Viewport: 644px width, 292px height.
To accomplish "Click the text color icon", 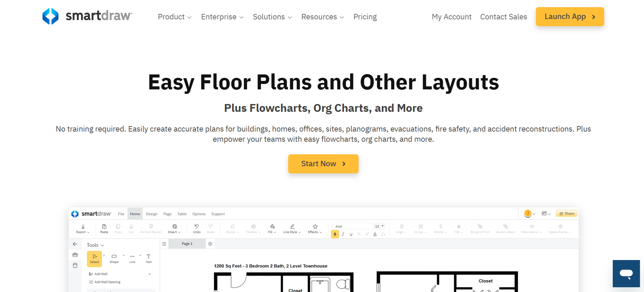I will coord(375,234).
